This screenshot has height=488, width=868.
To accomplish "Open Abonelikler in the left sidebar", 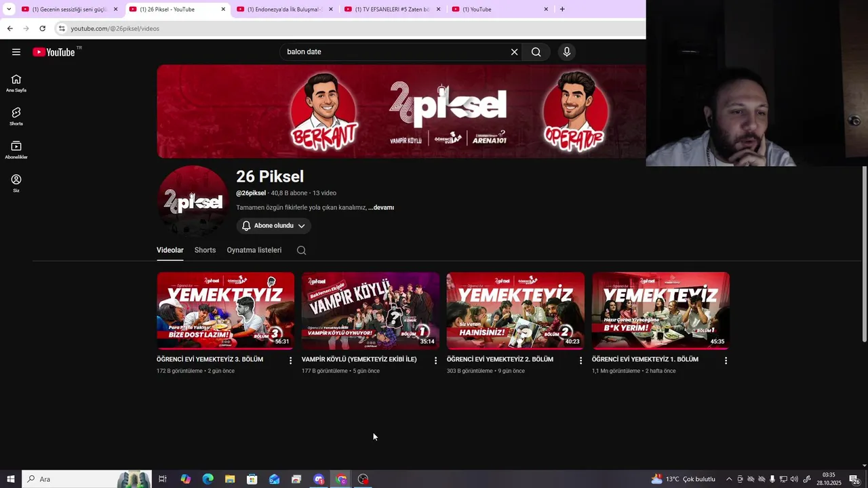I will [16, 150].
